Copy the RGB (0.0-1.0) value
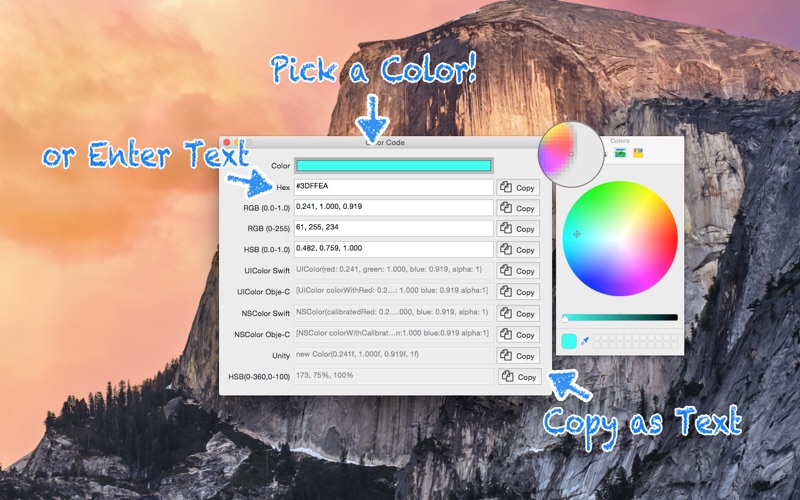This screenshot has width=800, height=500. (518, 208)
